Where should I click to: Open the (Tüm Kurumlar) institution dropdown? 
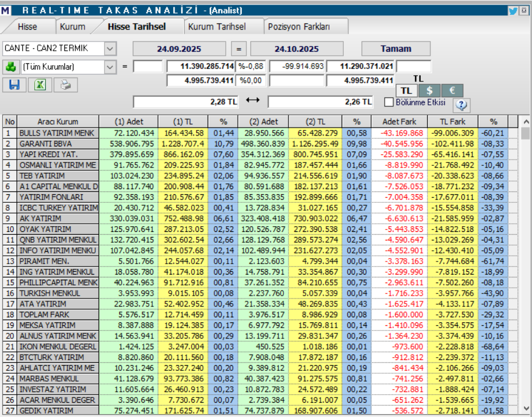[110, 67]
